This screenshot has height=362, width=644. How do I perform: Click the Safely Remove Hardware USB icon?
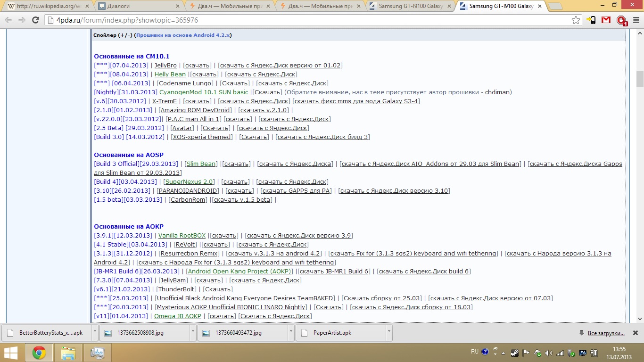[x=571, y=353]
